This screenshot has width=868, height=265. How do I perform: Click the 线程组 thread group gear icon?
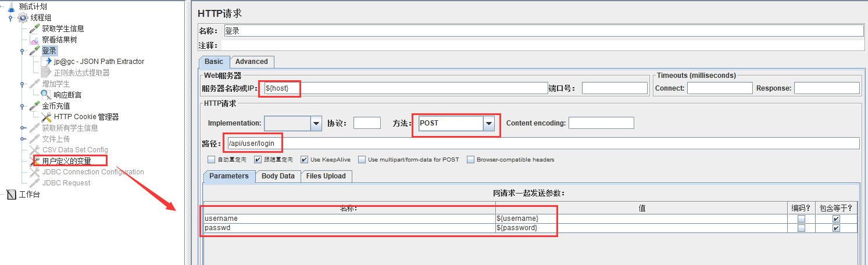tap(23, 17)
